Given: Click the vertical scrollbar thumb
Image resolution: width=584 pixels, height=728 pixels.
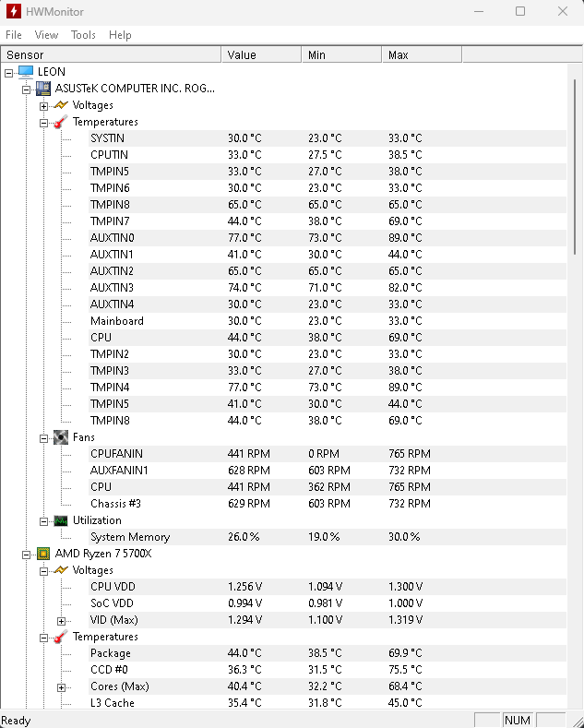Looking at the screenshot, I should coord(575,167).
